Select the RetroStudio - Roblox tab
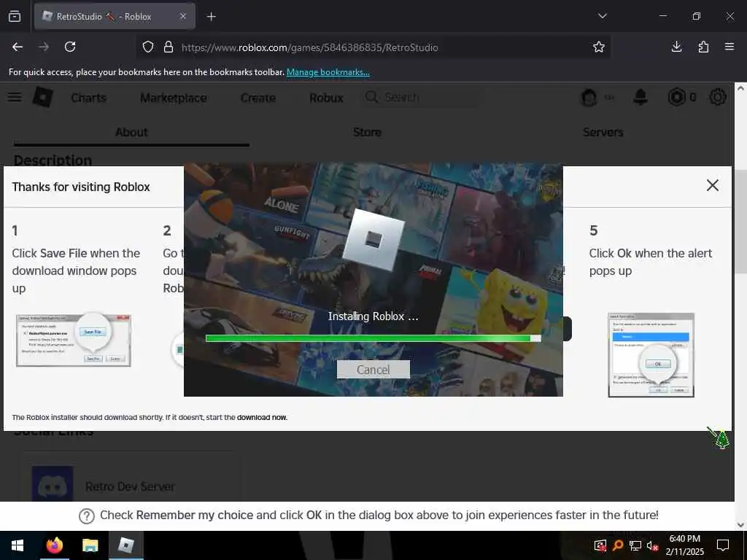747x560 pixels. [x=115, y=16]
